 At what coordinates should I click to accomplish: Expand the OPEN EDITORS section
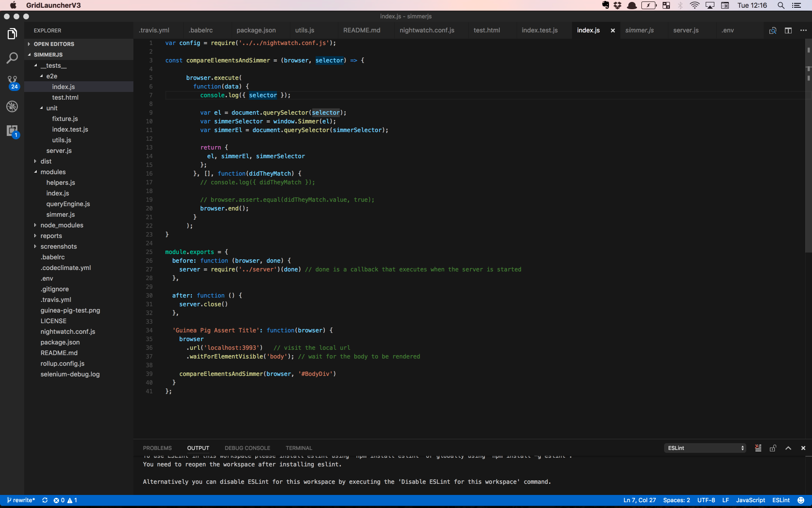(54, 44)
